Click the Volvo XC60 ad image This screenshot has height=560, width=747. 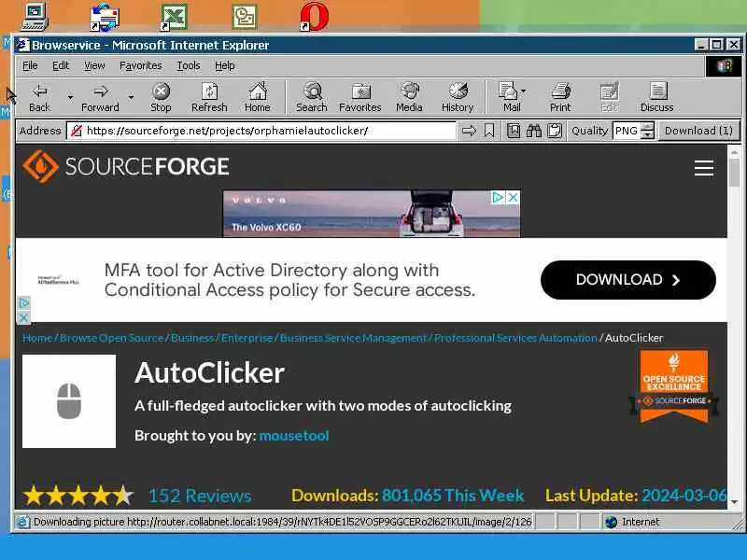372,214
